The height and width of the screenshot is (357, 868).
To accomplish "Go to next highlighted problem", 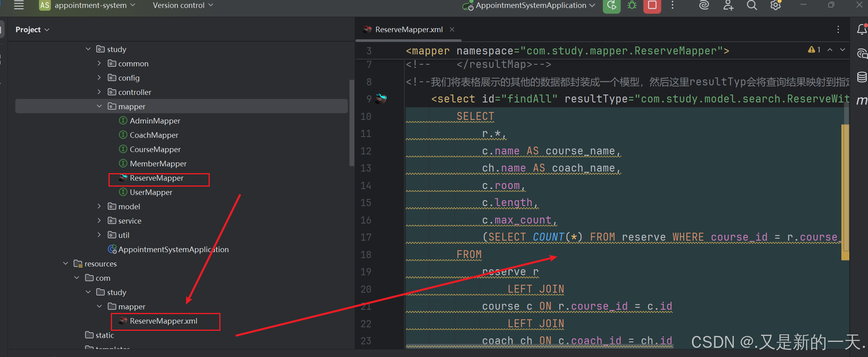I will [842, 50].
